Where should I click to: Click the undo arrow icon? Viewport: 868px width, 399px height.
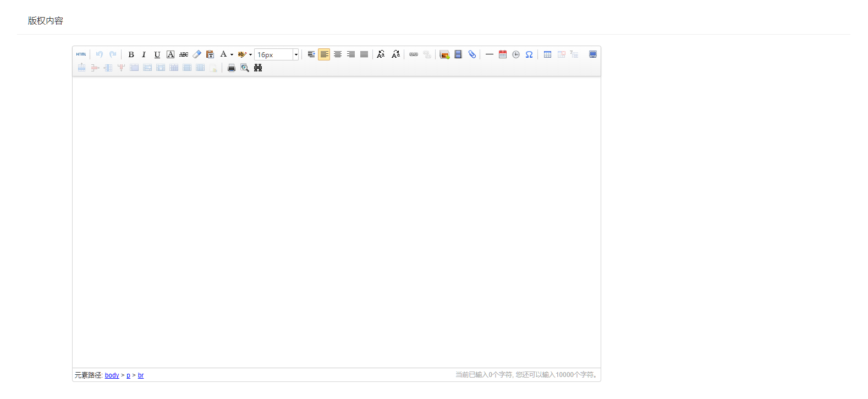100,54
